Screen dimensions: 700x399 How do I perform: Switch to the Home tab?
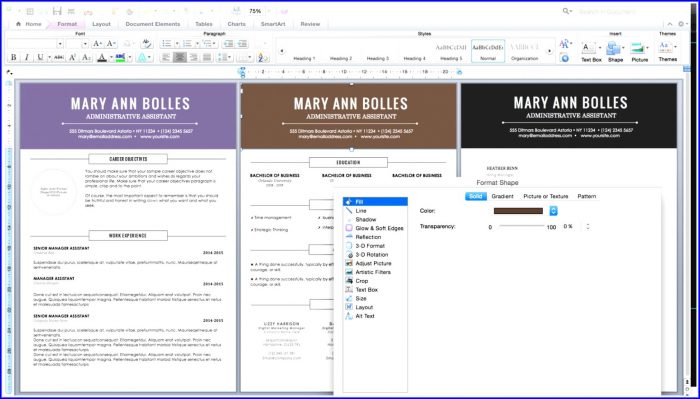pos(29,24)
